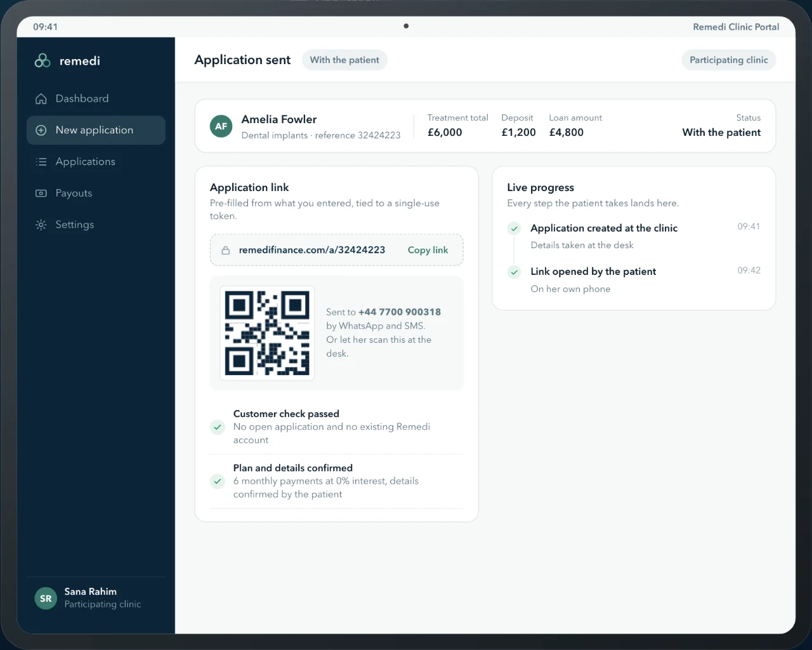
Task: Click the Settings gear icon
Action: coord(41,225)
